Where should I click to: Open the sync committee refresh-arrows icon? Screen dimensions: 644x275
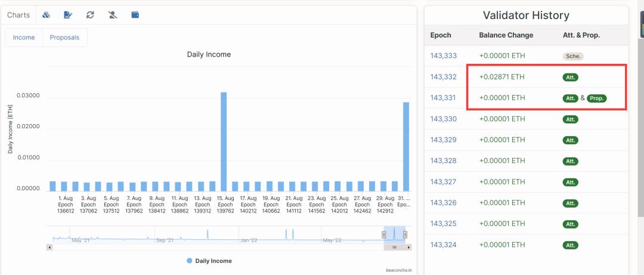tap(90, 15)
